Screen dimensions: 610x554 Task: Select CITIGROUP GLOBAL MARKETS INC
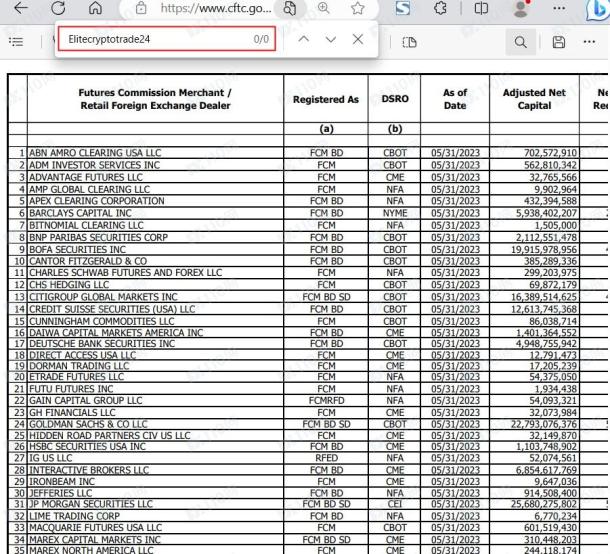103,297
